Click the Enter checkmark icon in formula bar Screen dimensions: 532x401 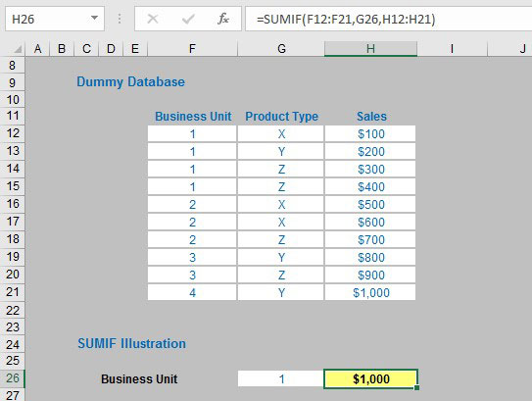coord(188,19)
